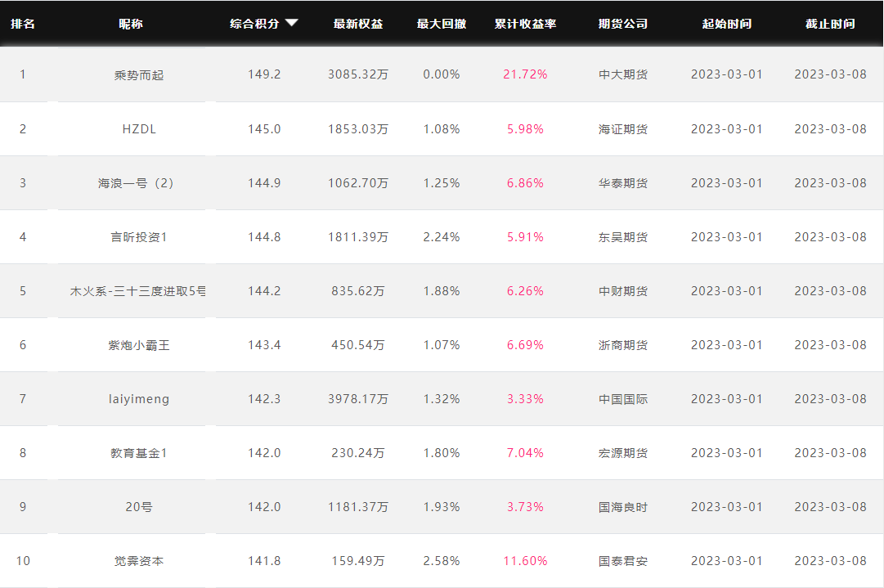This screenshot has height=588, width=884.
Task: Select nickname 紫炮小霸王
Action: pos(139,345)
